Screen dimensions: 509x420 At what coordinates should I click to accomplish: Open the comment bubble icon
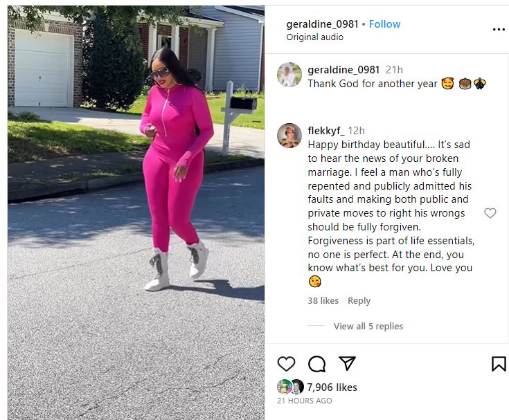pos(316,363)
